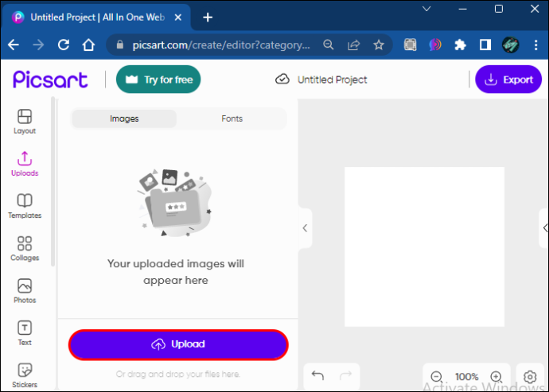Go back in browser
Image resolution: width=549 pixels, height=392 pixels.
pos(14,45)
